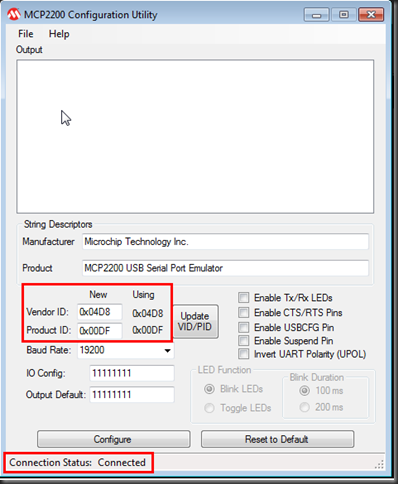Click the window resize grip in status bar
The width and height of the screenshot is (398, 484).
point(379,464)
